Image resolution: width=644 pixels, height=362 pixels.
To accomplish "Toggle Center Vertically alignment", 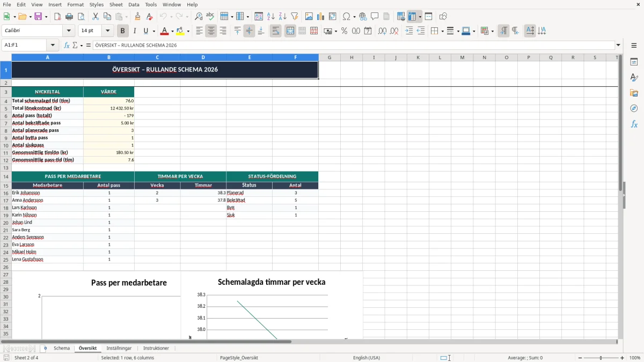I will (249, 31).
